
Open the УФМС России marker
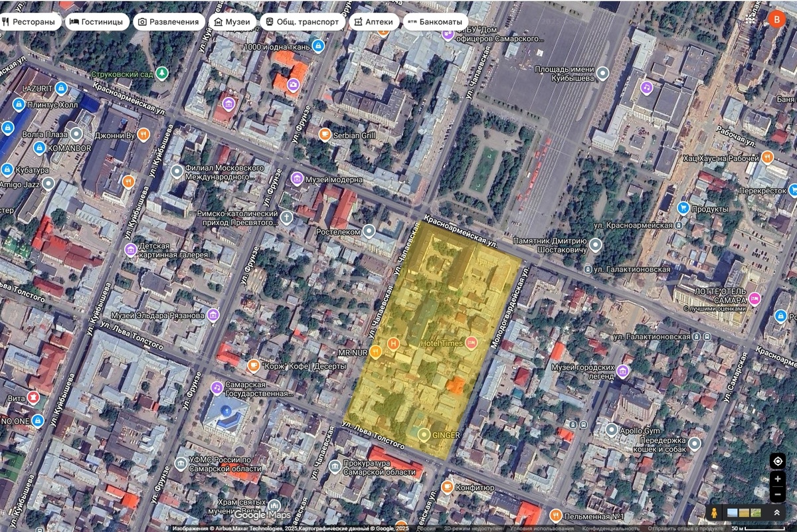[x=181, y=463]
